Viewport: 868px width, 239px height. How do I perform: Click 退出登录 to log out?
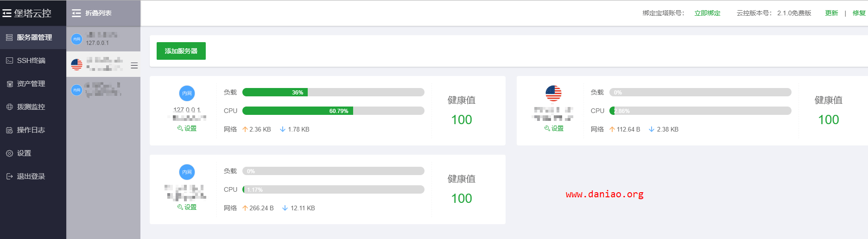[33, 176]
